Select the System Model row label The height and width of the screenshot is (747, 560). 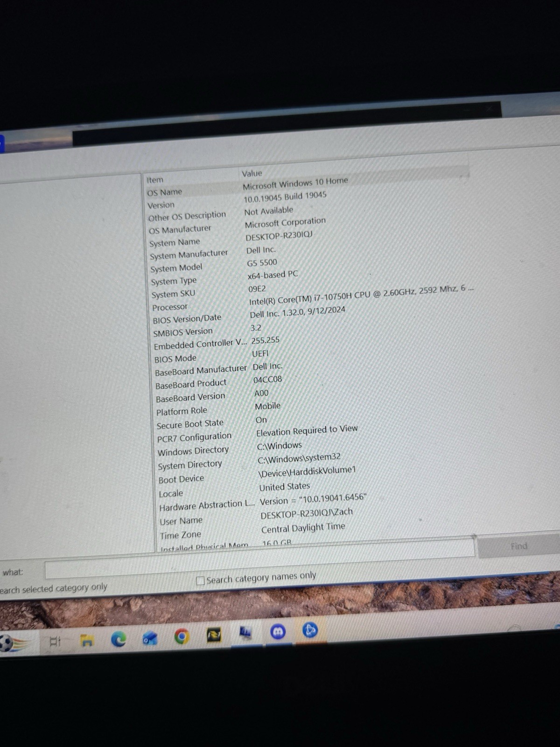(176, 268)
